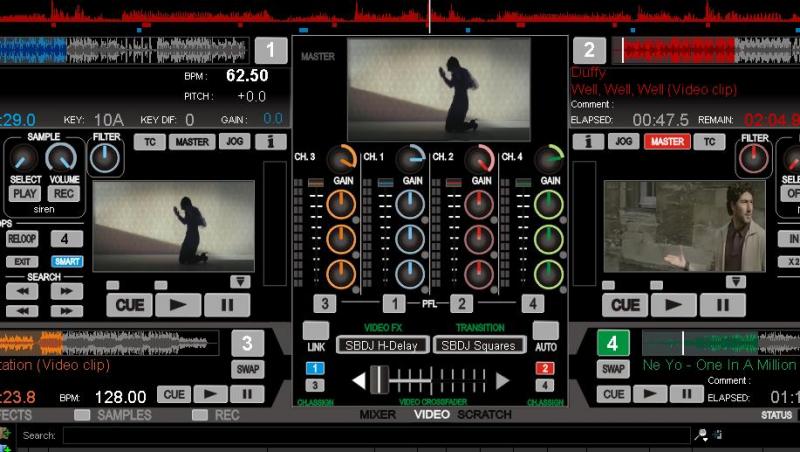Enable PFL for channel 1

tap(394, 304)
